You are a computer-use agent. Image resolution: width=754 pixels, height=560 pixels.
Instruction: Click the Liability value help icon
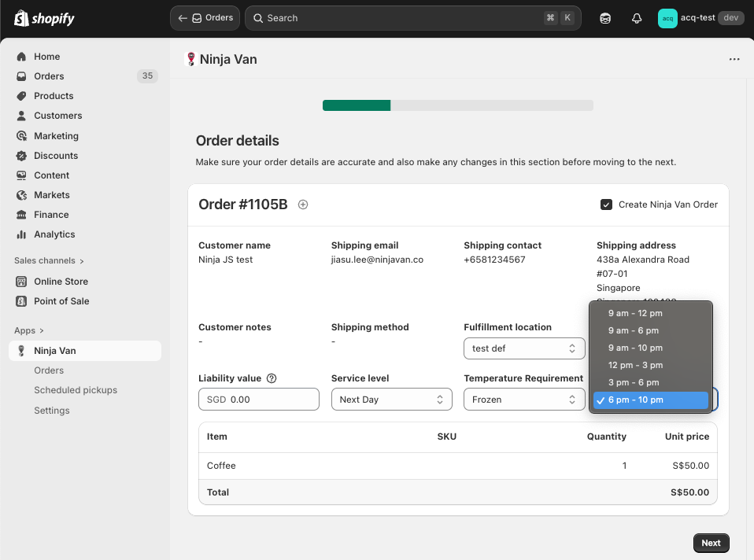click(272, 378)
